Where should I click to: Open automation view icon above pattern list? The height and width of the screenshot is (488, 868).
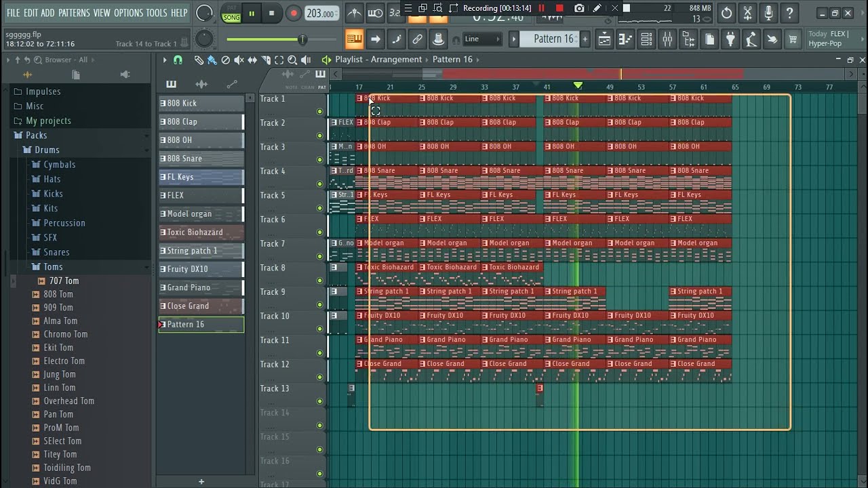(232, 84)
